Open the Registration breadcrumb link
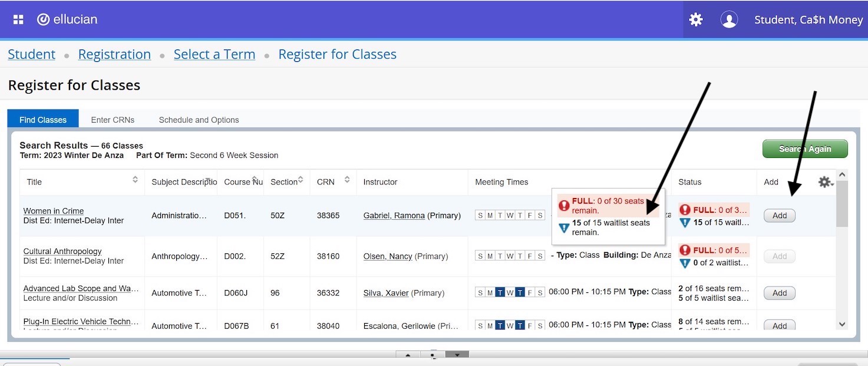The height and width of the screenshot is (366, 868). 114,54
